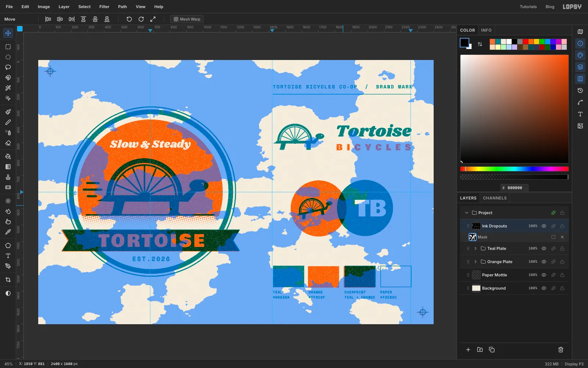
Task: Select the Eraser tool
Action: 8,143
